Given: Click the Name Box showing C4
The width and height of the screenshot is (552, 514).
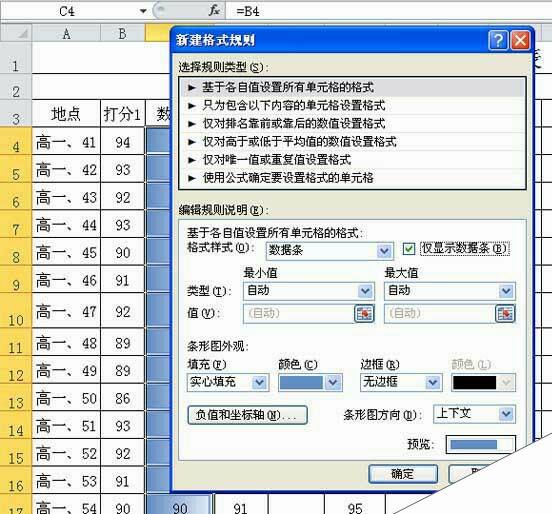Looking at the screenshot, I should tap(67, 11).
